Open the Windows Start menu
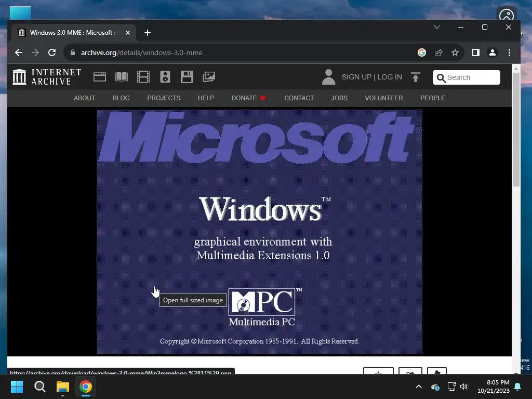This screenshot has height=399, width=532. (17, 387)
